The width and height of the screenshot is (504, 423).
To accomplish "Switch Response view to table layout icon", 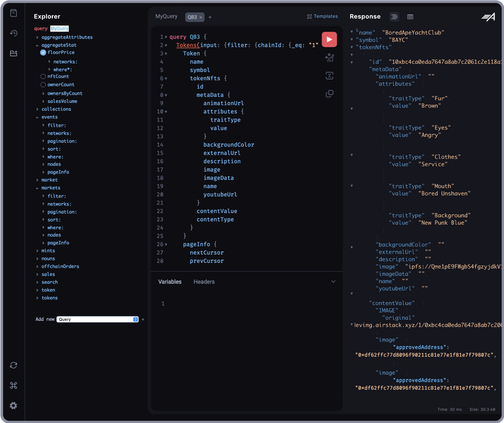I will pos(410,17).
